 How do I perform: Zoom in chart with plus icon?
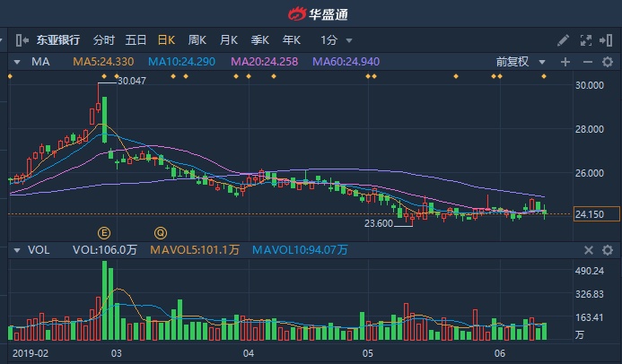[565, 62]
